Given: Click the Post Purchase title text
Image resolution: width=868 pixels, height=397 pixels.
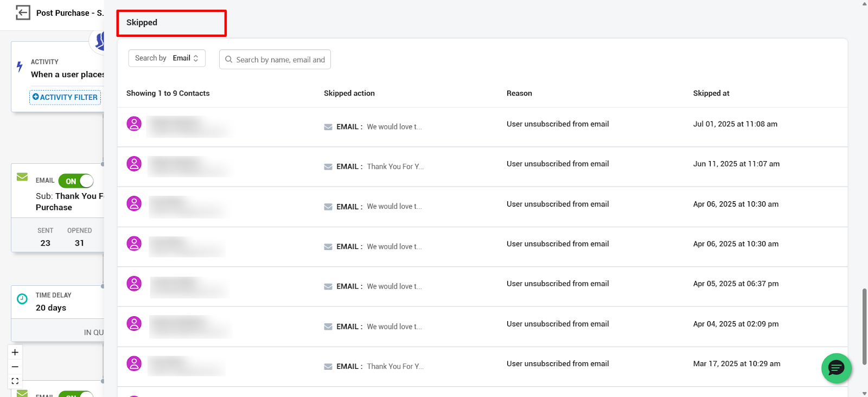Looking at the screenshot, I should [x=69, y=12].
